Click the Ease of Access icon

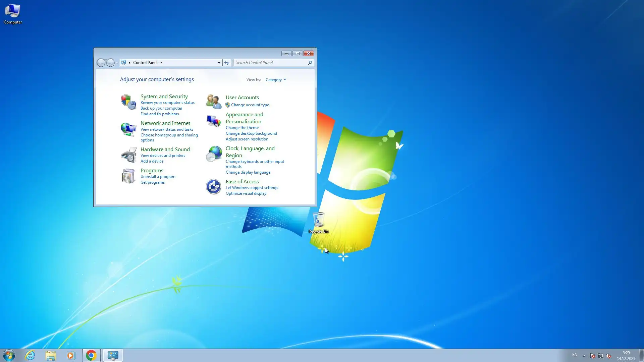coord(214,187)
